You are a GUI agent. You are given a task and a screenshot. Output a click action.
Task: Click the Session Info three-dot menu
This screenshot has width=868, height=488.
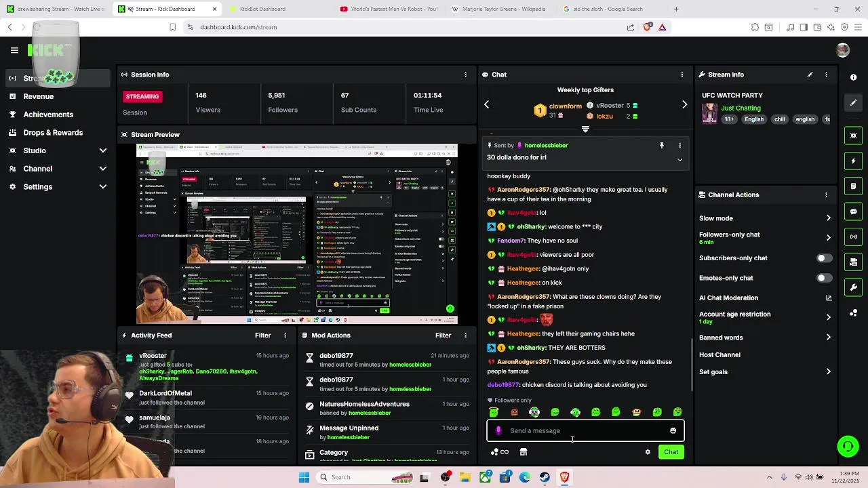coord(465,75)
